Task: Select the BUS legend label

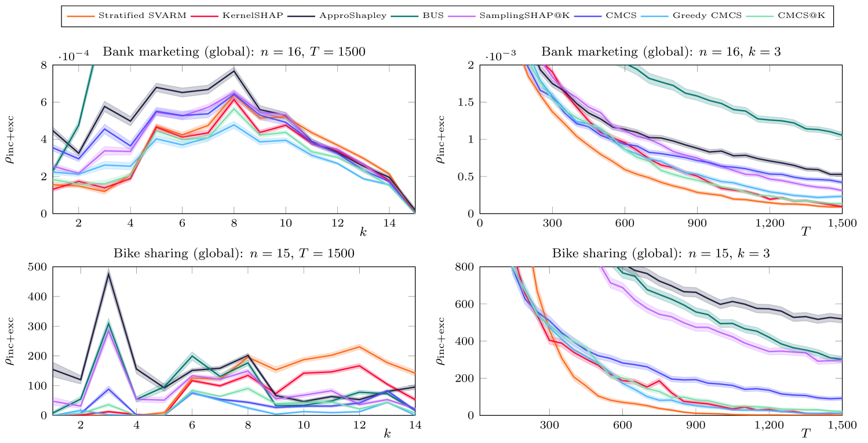Action: 433,16
